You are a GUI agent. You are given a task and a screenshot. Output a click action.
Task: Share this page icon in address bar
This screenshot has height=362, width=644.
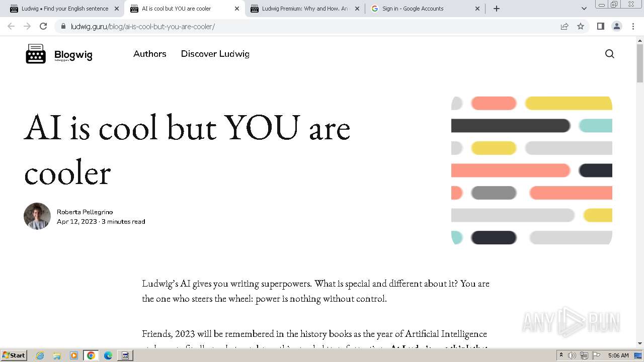[x=565, y=26]
